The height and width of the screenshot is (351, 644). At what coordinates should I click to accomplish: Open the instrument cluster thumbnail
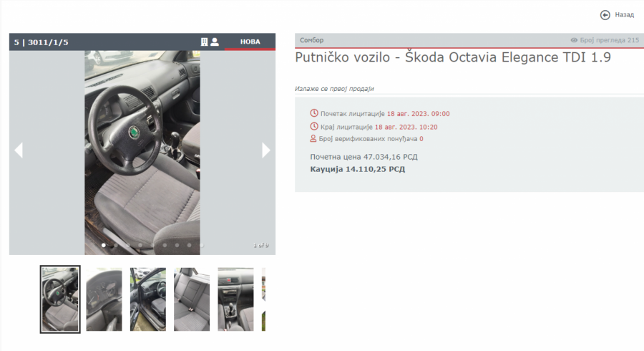pyautogui.click(x=104, y=299)
